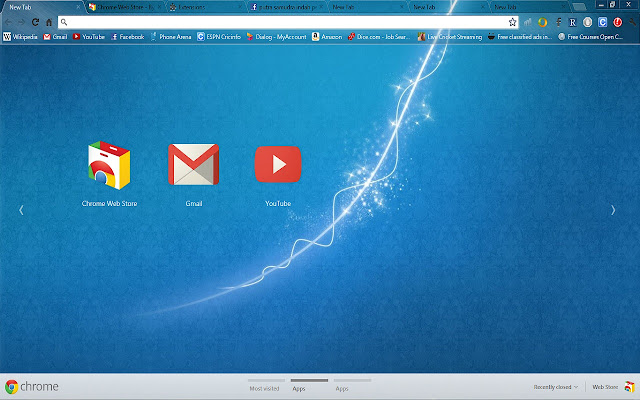The width and height of the screenshot is (640, 400).
Task: Click the blue C extension icon
Action: tap(602, 22)
